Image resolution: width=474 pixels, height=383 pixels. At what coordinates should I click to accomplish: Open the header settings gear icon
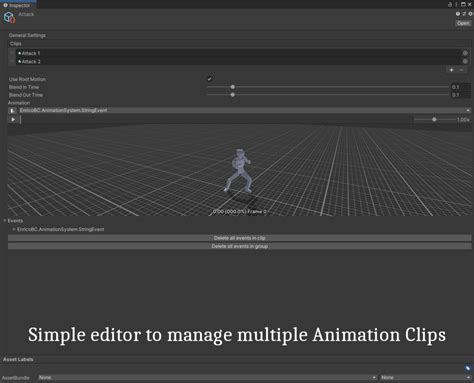tap(470, 14)
